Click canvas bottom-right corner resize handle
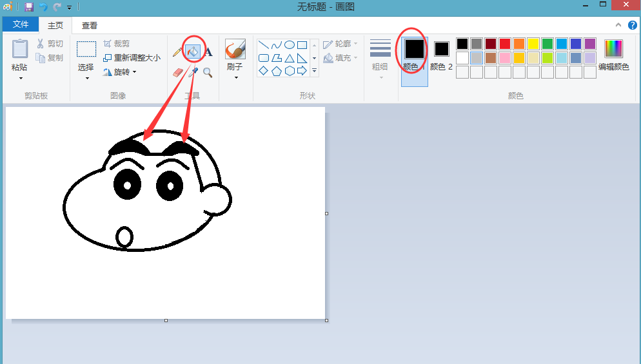Screen dimensions: 641x364 point(327,320)
